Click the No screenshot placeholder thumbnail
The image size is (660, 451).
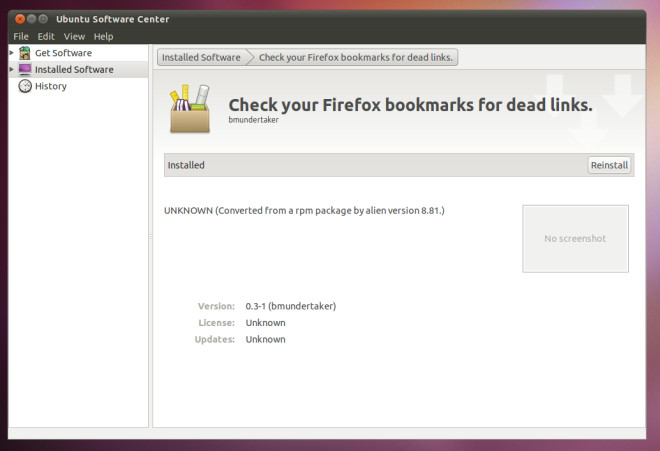point(575,239)
